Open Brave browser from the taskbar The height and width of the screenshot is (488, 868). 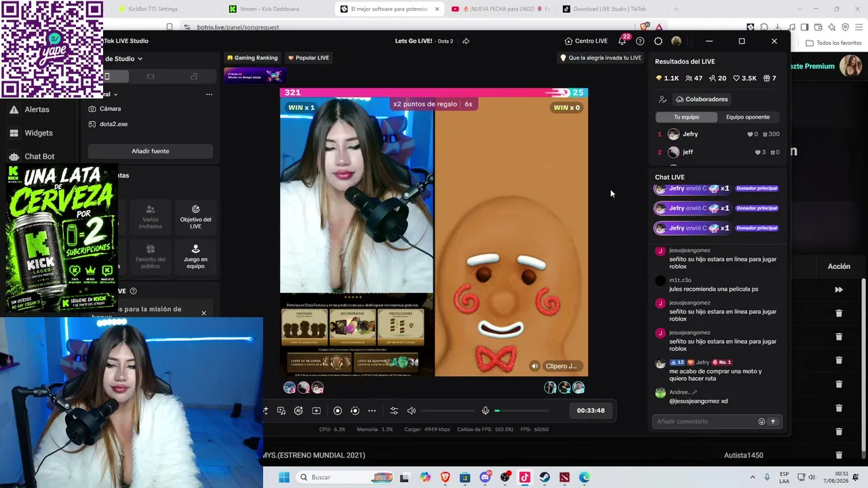tap(445, 477)
